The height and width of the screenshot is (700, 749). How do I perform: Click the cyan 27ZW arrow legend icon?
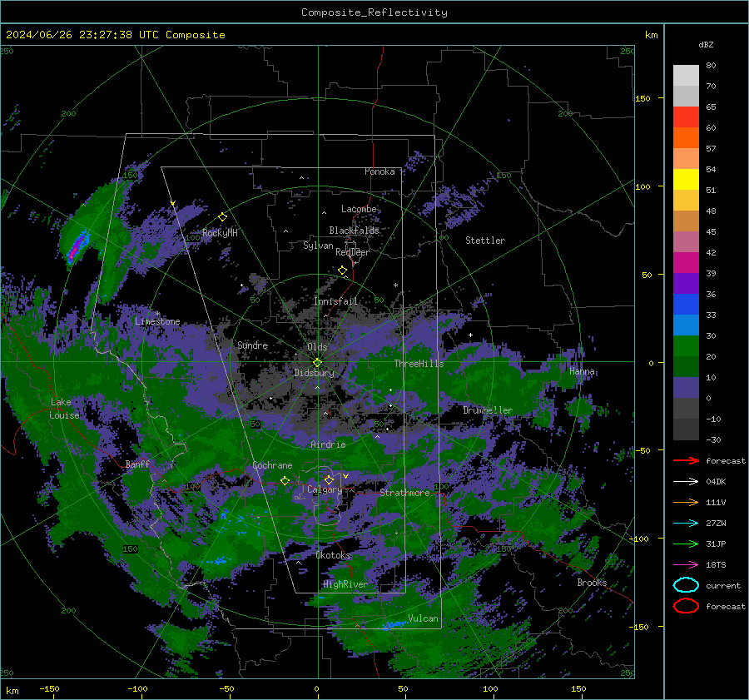coord(686,524)
